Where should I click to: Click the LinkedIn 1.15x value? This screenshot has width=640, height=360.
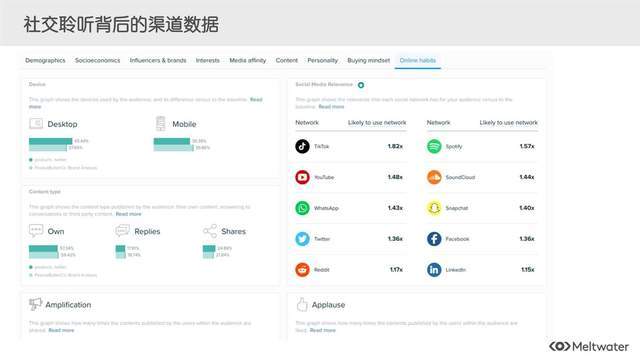tap(528, 270)
